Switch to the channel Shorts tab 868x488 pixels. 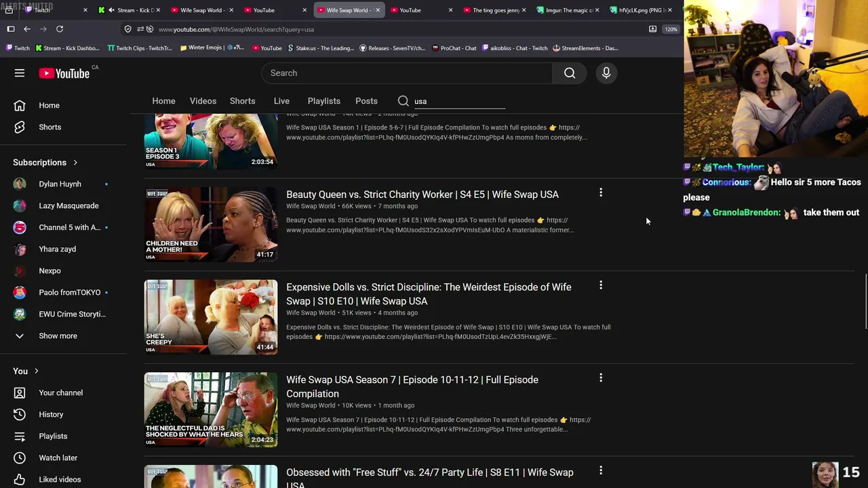242,101
